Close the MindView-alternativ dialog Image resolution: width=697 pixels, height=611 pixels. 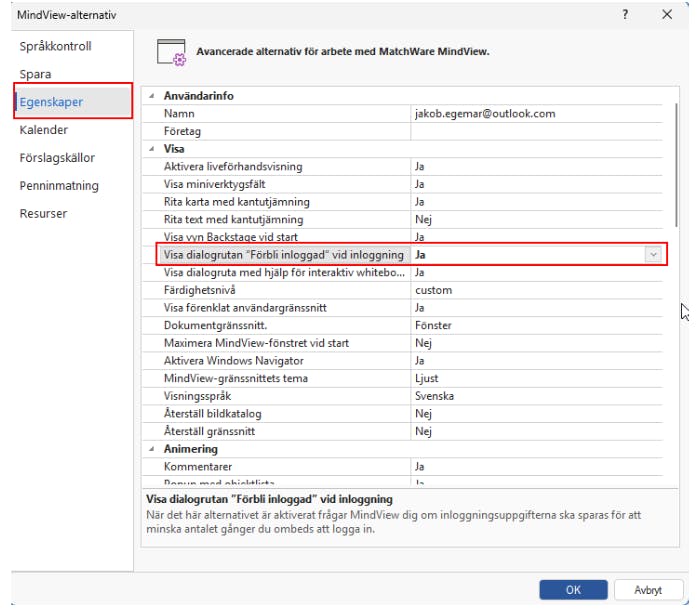(667, 15)
